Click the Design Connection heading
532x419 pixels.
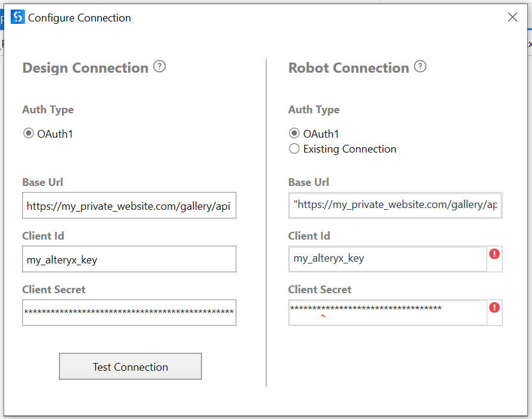tap(85, 68)
